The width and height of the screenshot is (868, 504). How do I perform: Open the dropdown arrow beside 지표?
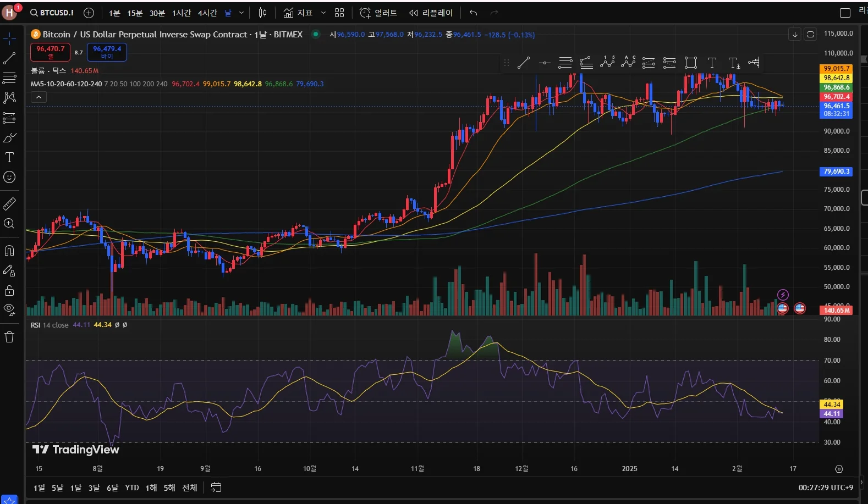coord(323,13)
